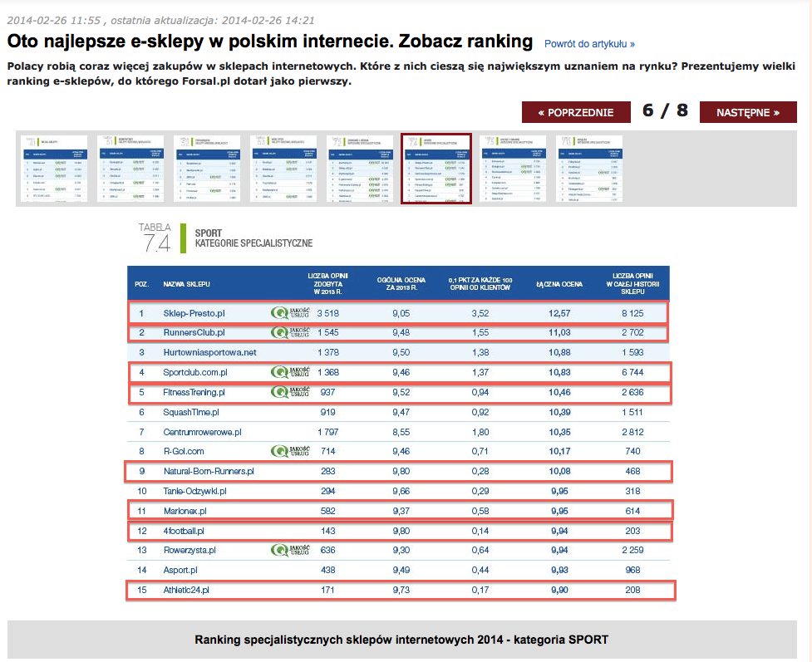Click Hurtowniasportowa.net in the ranking table
812x662 pixels.
209,352
